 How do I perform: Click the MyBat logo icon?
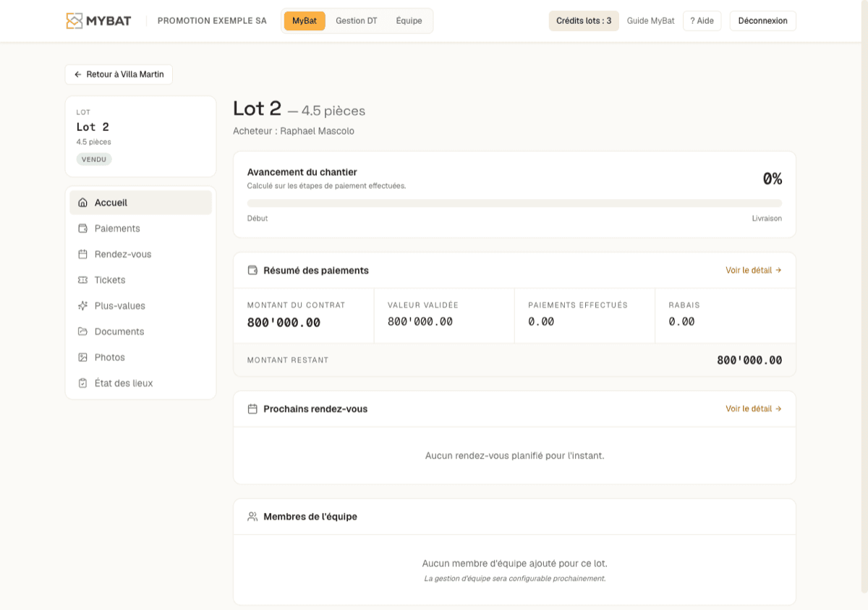coord(74,21)
